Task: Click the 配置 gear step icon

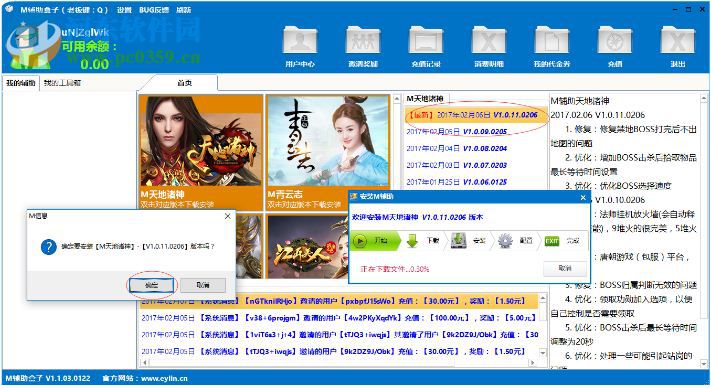Action: [x=505, y=241]
